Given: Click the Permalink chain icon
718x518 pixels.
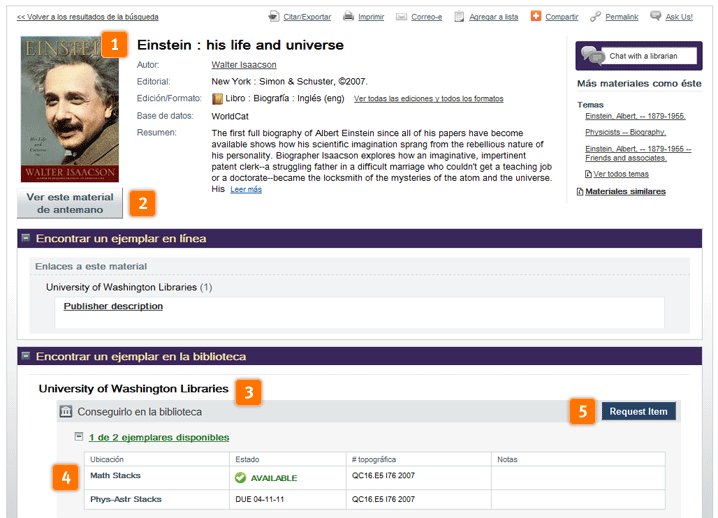Looking at the screenshot, I should pyautogui.click(x=596, y=17).
